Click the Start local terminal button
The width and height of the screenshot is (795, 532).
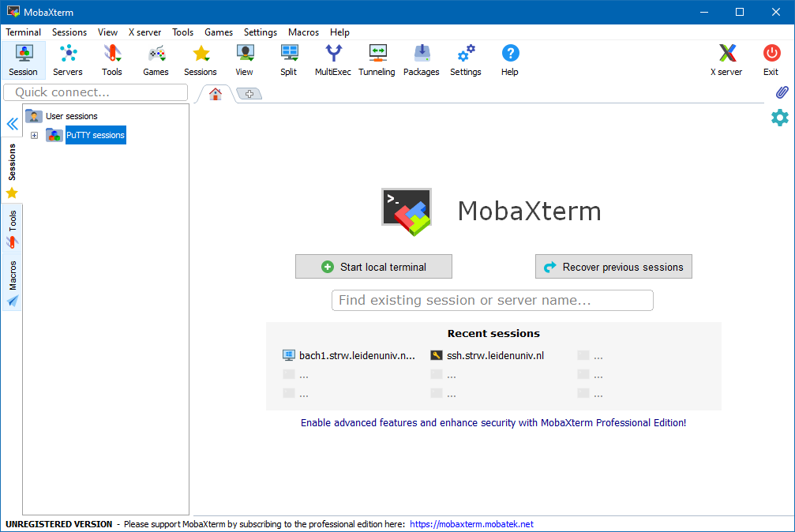click(373, 267)
